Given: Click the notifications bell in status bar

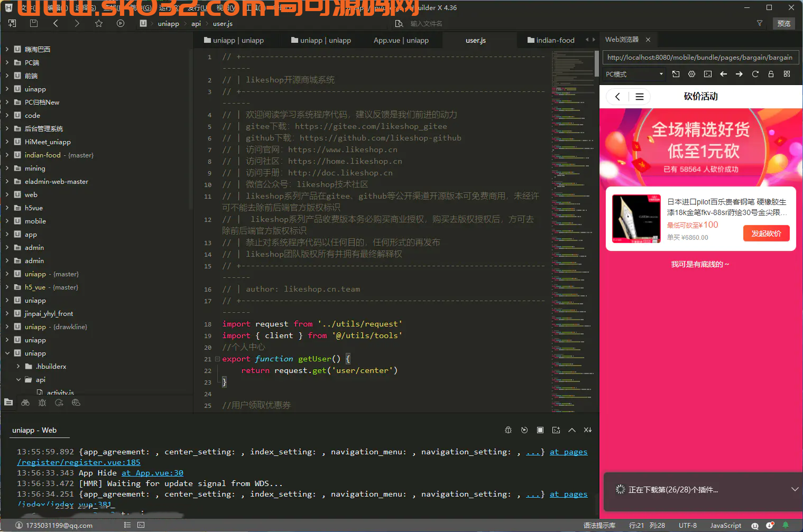Looking at the screenshot, I should coord(786,525).
